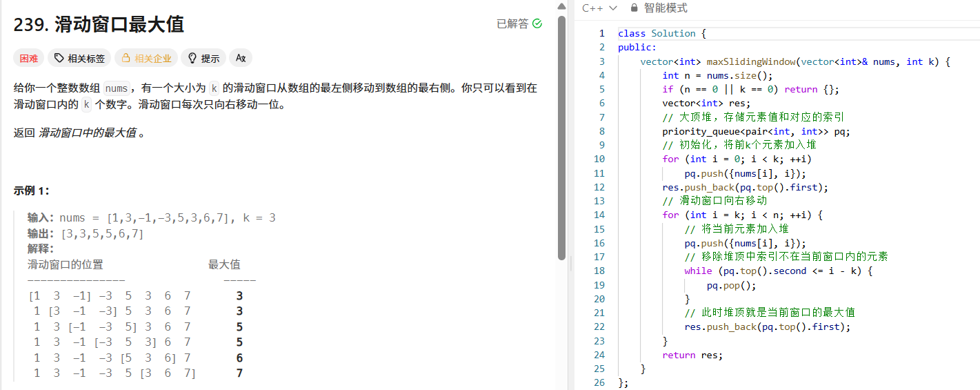
Task: Click the 输出: [3,3,5,5,6,7] line
Action: coord(86,233)
